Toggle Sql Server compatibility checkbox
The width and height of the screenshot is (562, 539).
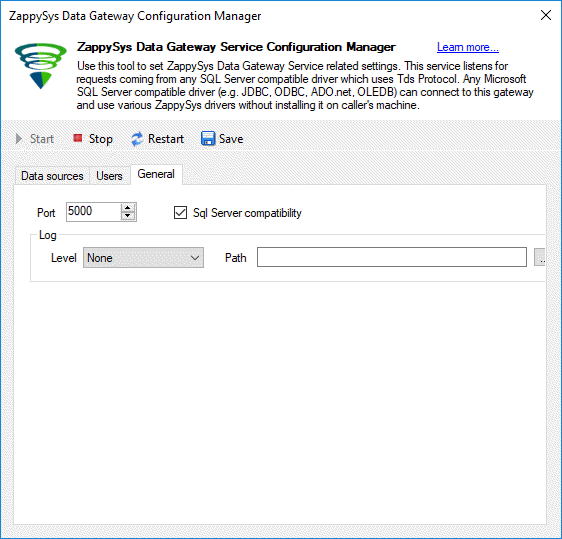pyautogui.click(x=180, y=213)
